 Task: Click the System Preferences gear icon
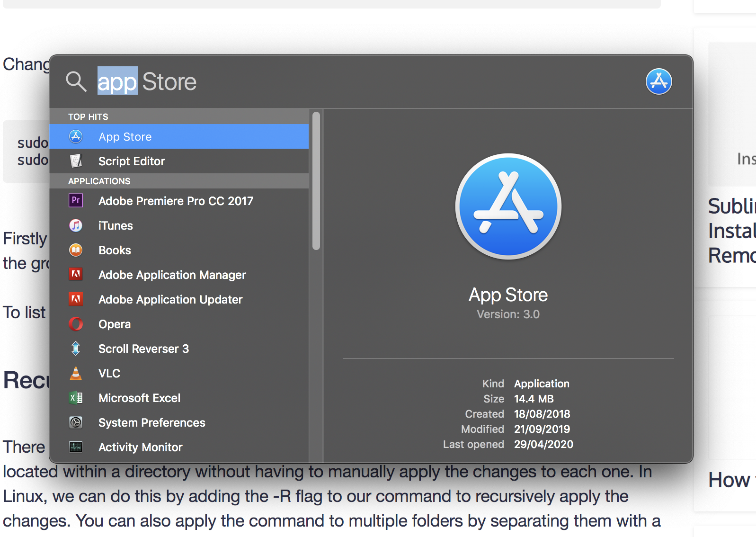point(76,422)
